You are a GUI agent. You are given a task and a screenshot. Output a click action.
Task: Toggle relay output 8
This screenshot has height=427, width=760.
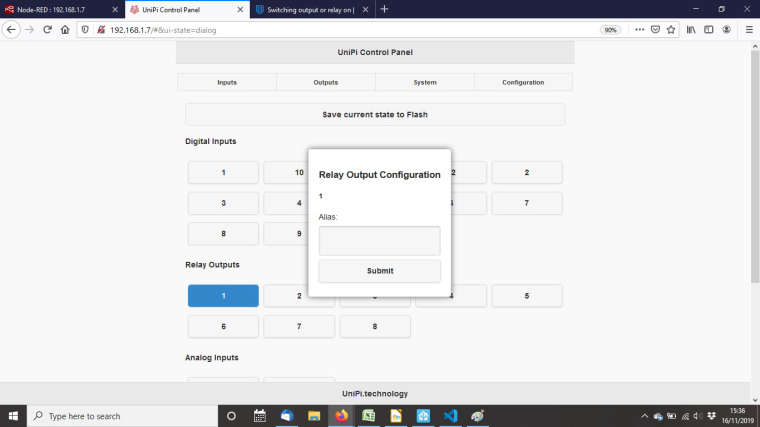pyautogui.click(x=375, y=327)
